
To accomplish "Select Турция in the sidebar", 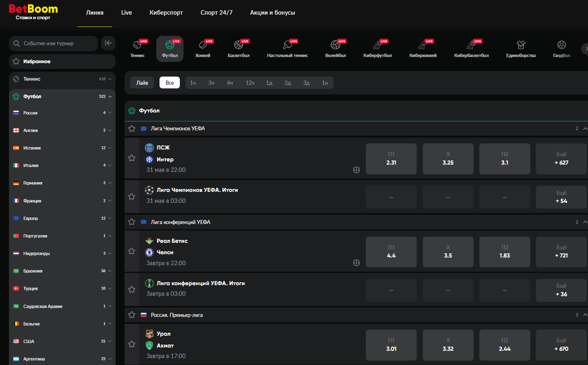I will [62, 288].
